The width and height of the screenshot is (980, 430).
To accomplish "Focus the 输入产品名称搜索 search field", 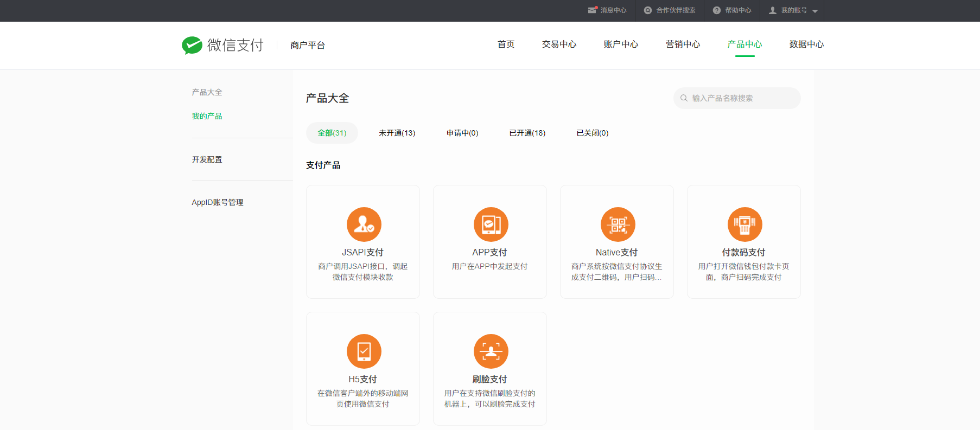I will click(x=737, y=98).
